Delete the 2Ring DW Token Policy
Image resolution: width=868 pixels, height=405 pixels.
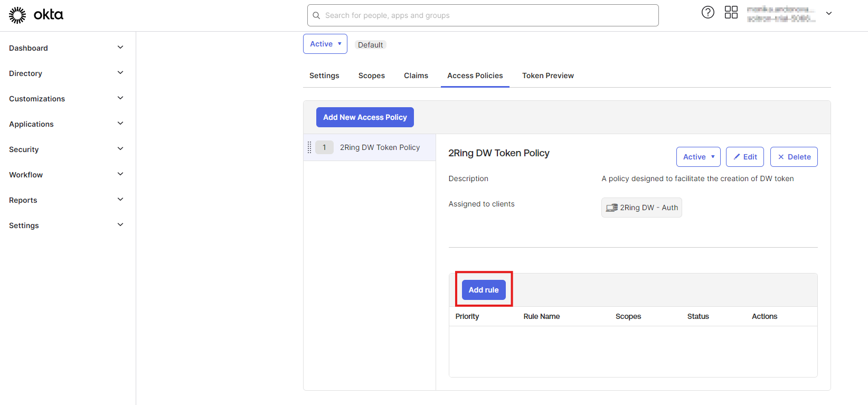click(794, 157)
